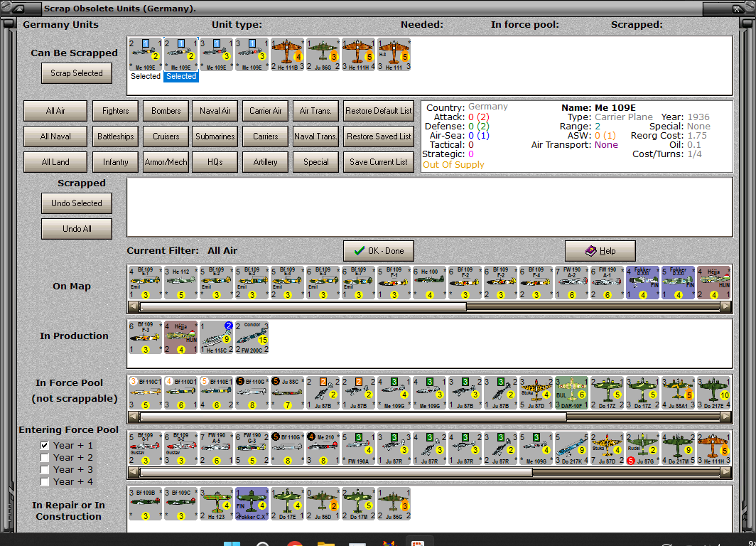Select the FW 190A carrier plane counter

tap(359, 448)
